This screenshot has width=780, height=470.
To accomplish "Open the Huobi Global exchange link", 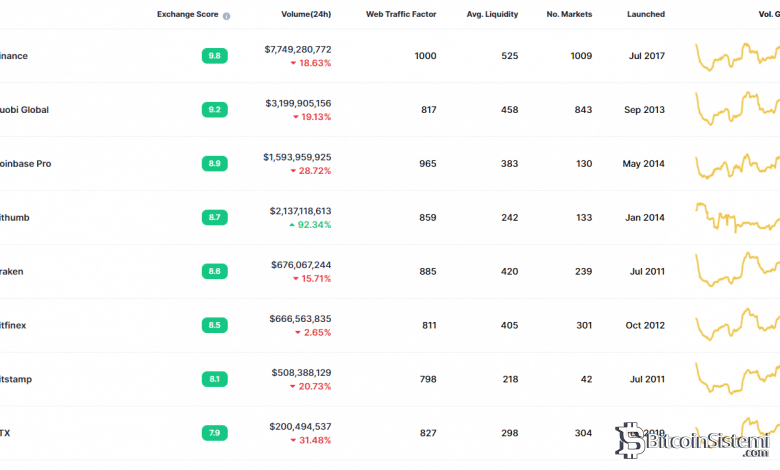I will tap(24, 110).
